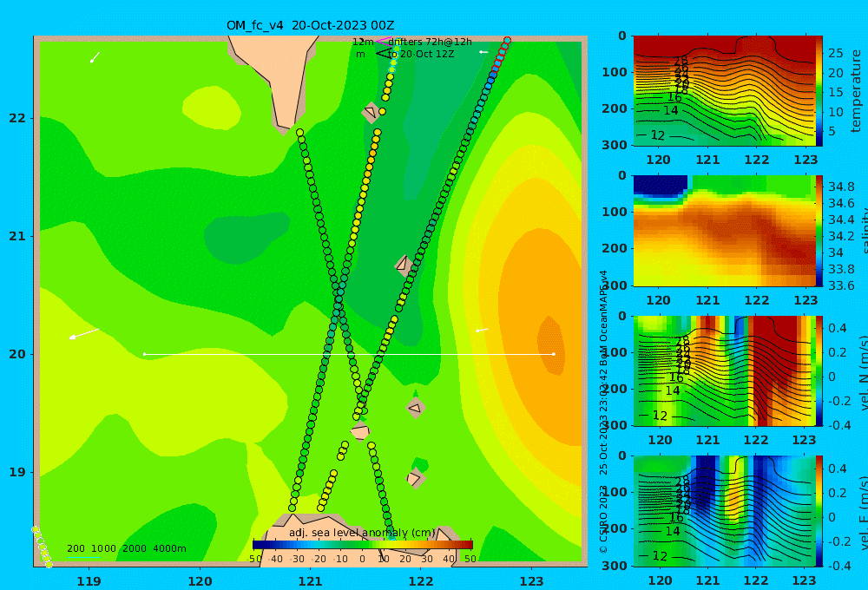This screenshot has width=868, height=590.
Task: Click longitude tick label 121 on main map
Action: click(x=311, y=581)
